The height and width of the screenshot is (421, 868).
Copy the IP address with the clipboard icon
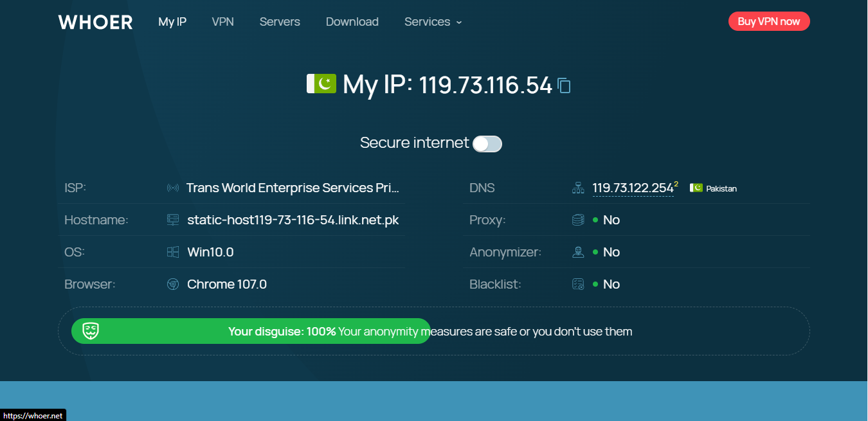(x=564, y=85)
